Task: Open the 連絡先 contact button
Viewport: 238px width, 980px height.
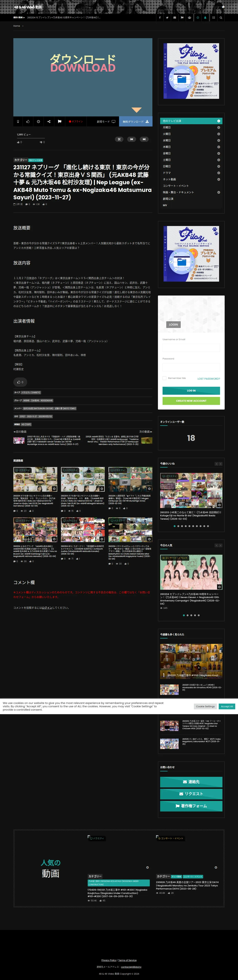Action: pyautogui.click(x=191, y=782)
